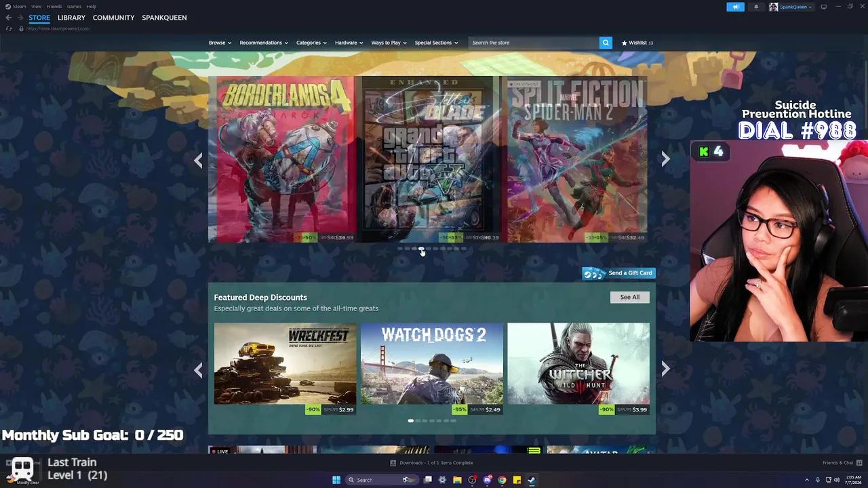This screenshot has width=868, height=488.
Task: Go forward using the Steam forward arrow
Action: click(20, 18)
